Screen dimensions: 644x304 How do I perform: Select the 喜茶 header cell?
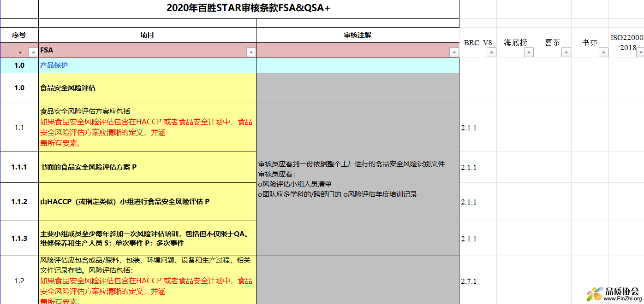[x=553, y=42]
